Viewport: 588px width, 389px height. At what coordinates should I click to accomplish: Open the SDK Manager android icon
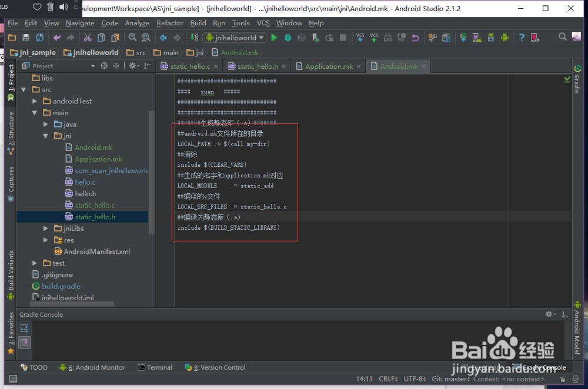point(491,38)
